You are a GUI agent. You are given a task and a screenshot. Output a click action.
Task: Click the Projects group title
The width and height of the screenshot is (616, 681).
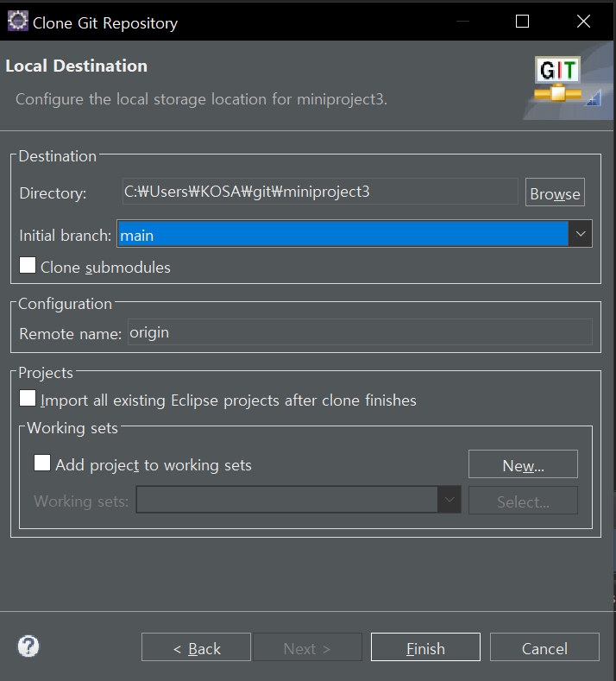click(46, 373)
